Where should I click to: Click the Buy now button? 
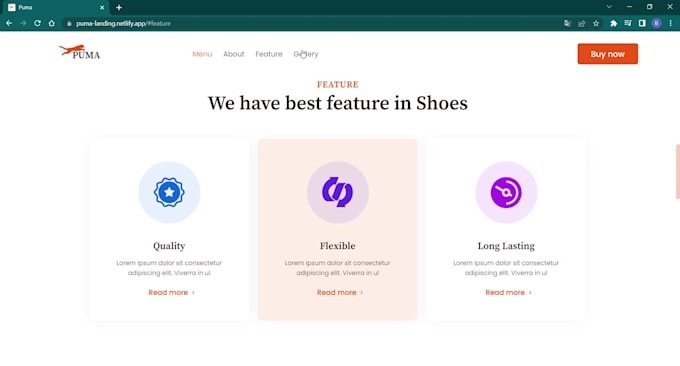coord(607,54)
